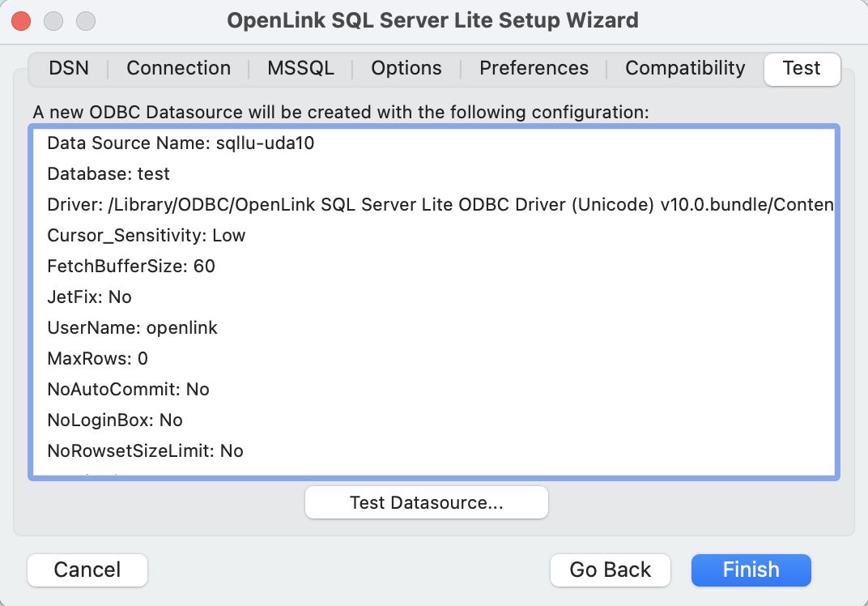The height and width of the screenshot is (606, 868).
Task: Select the MSSQL tab
Action: 300,68
